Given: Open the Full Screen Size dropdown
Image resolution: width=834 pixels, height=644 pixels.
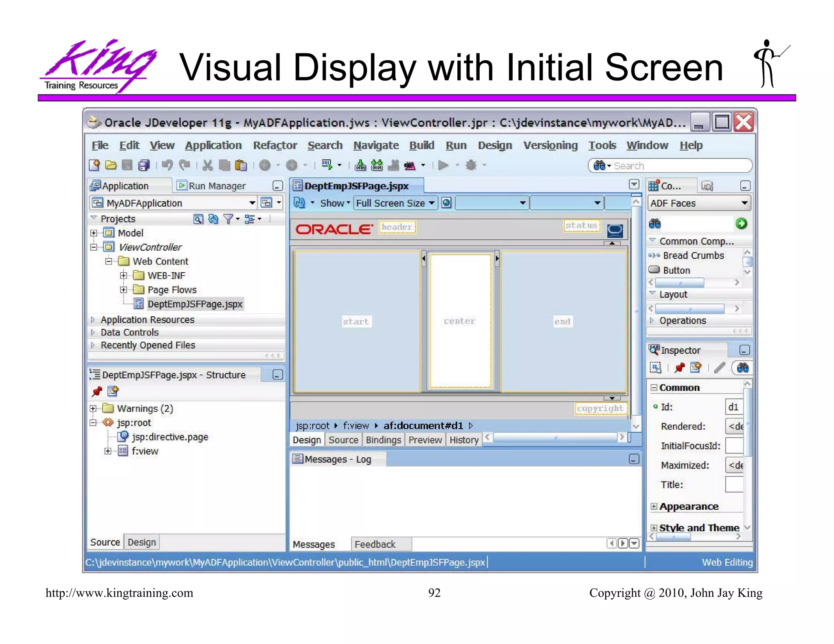Looking at the screenshot, I should click(395, 203).
